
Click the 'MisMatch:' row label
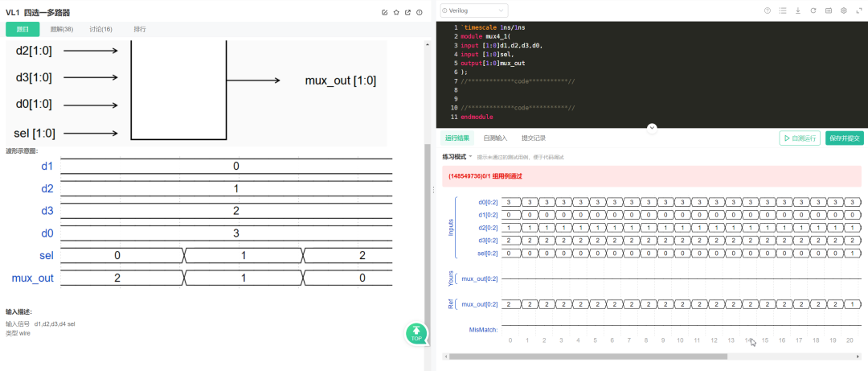(x=484, y=330)
